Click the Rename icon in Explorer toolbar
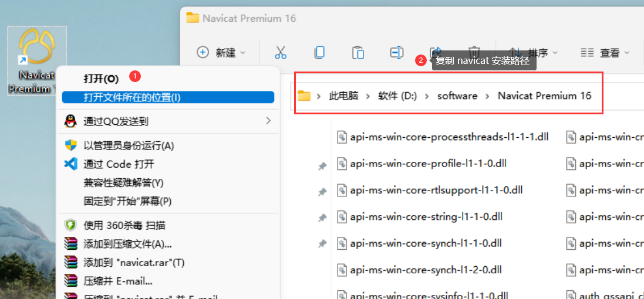Image resolution: width=644 pixels, height=299 pixels. click(396, 53)
